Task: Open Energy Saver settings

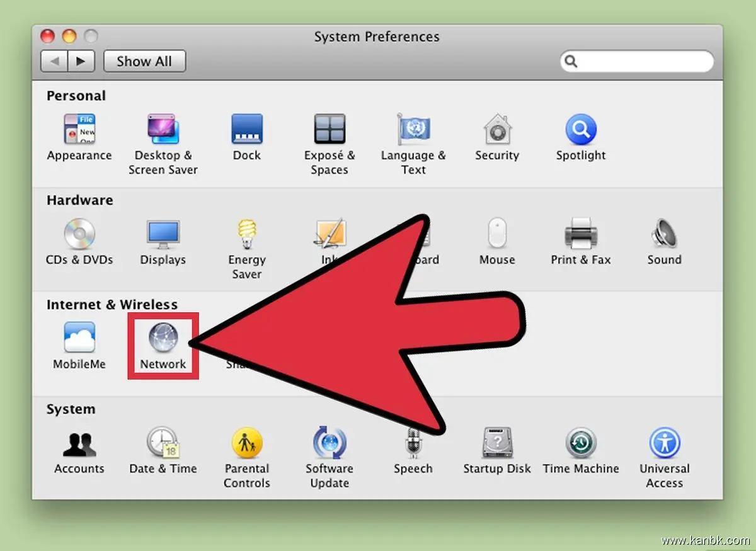Action: 246,234
